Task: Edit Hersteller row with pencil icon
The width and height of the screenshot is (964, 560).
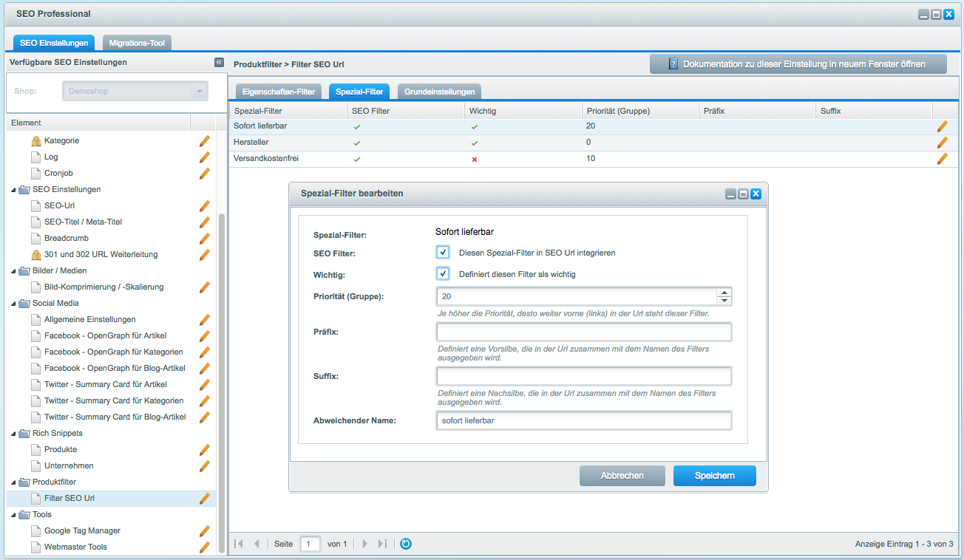Action: click(943, 143)
